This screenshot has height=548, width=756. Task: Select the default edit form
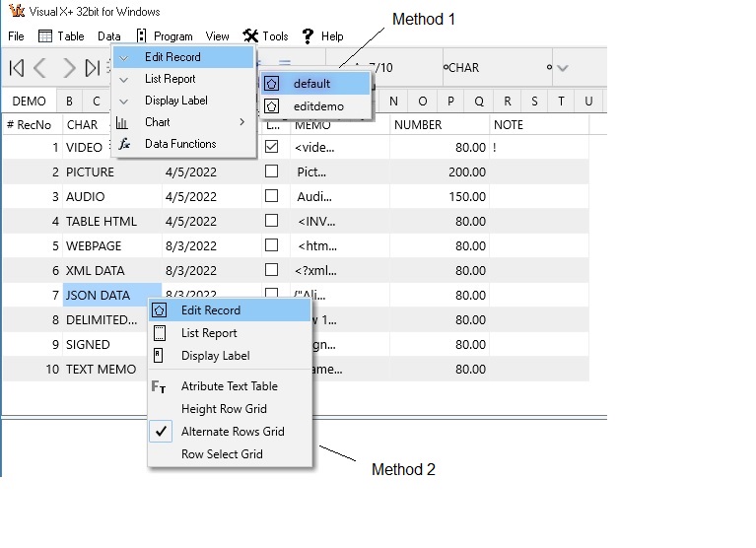click(x=316, y=84)
